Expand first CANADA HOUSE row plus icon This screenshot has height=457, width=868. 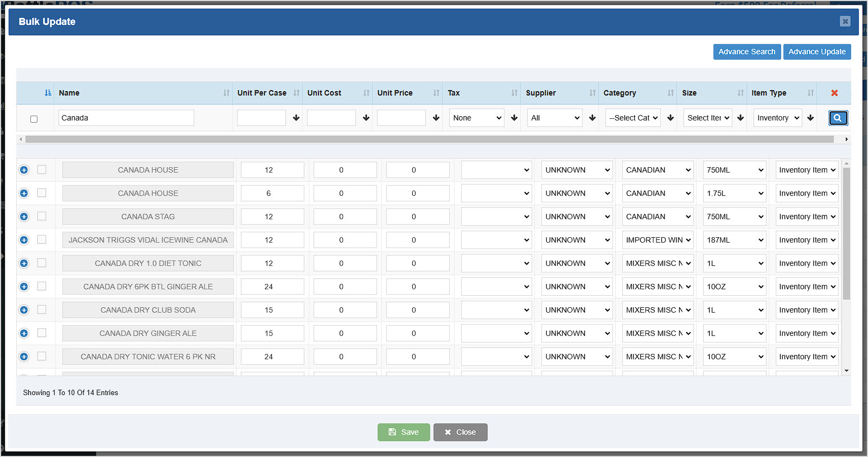click(24, 170)
